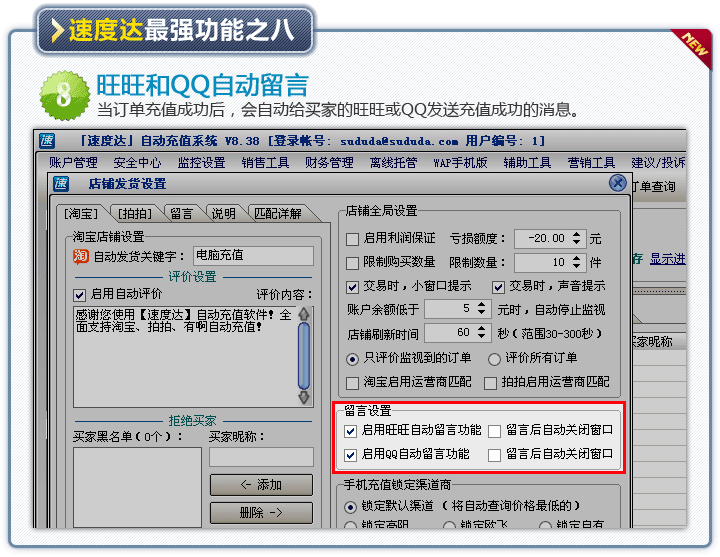Open the 离线托管 menu
This screenshot has width=720, height=557.
394,163
